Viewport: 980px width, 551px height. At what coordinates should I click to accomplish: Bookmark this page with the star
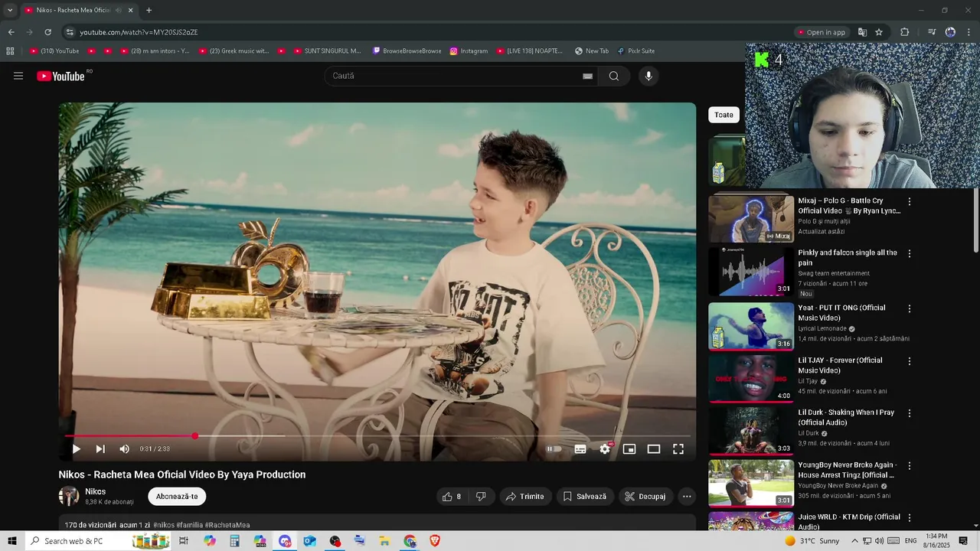coord(879,32)
